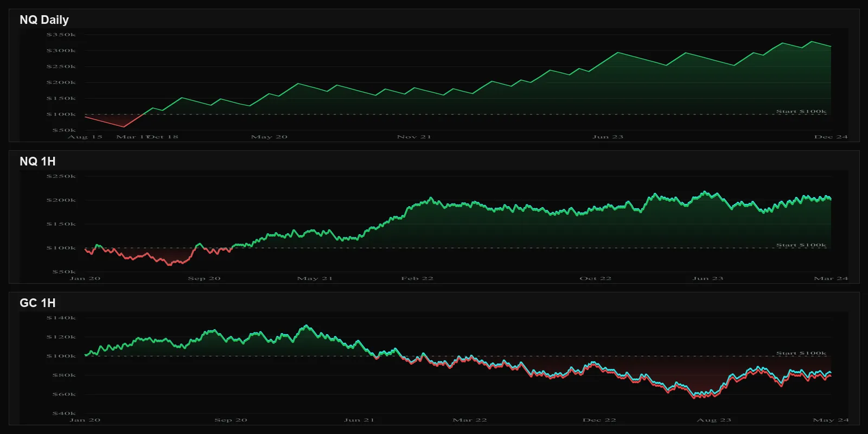Click the Start $100k label in NQ Daily

coord(801,111)
